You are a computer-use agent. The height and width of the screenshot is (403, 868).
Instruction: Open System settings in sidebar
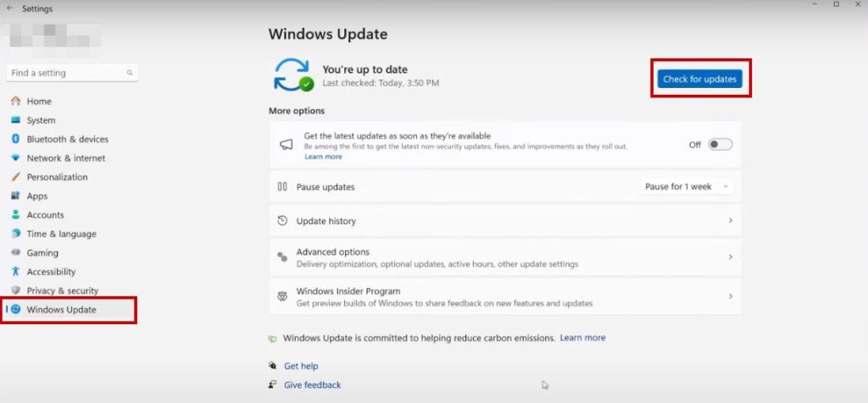click(x=41, y=120)
